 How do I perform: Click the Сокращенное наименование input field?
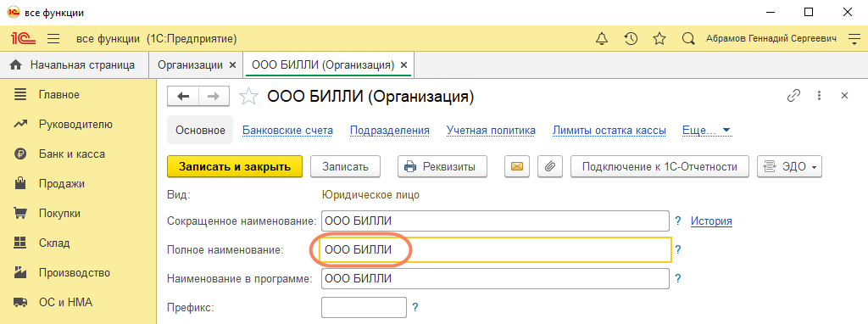[495, 221]
